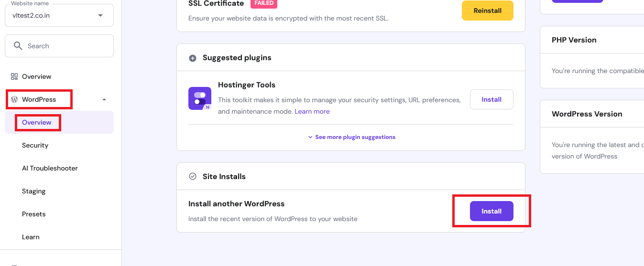
Task: Click the Hostinger Tools plugin icon
Action: 200,98
